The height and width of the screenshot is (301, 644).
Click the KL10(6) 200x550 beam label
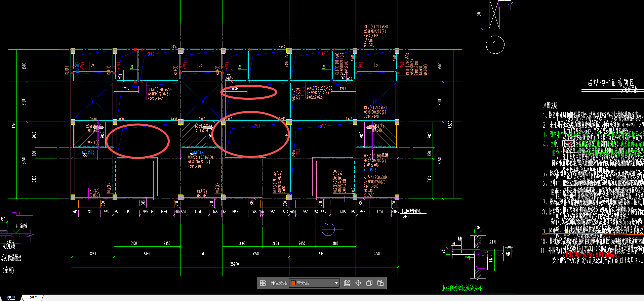[376, 27]
